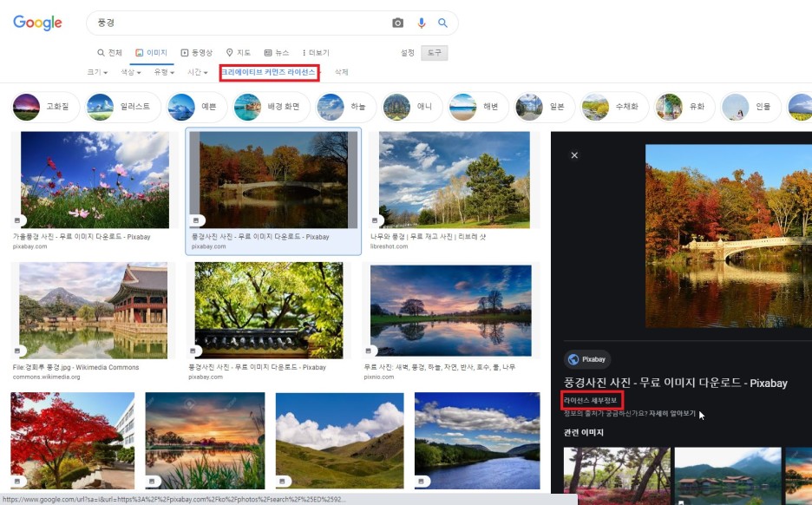This screenshot has width=812, height=505.
Task: Click the blue search magnifier button
Action: click(x=442, y=23)
